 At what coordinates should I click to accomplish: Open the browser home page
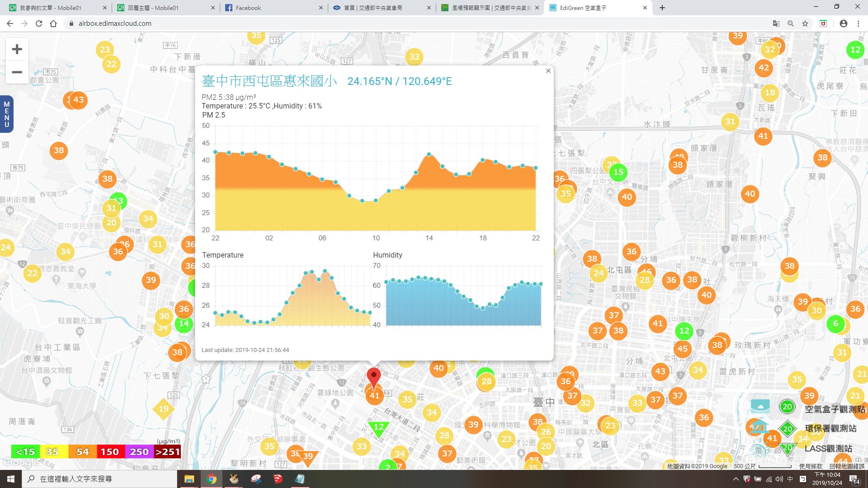point(53,23)
